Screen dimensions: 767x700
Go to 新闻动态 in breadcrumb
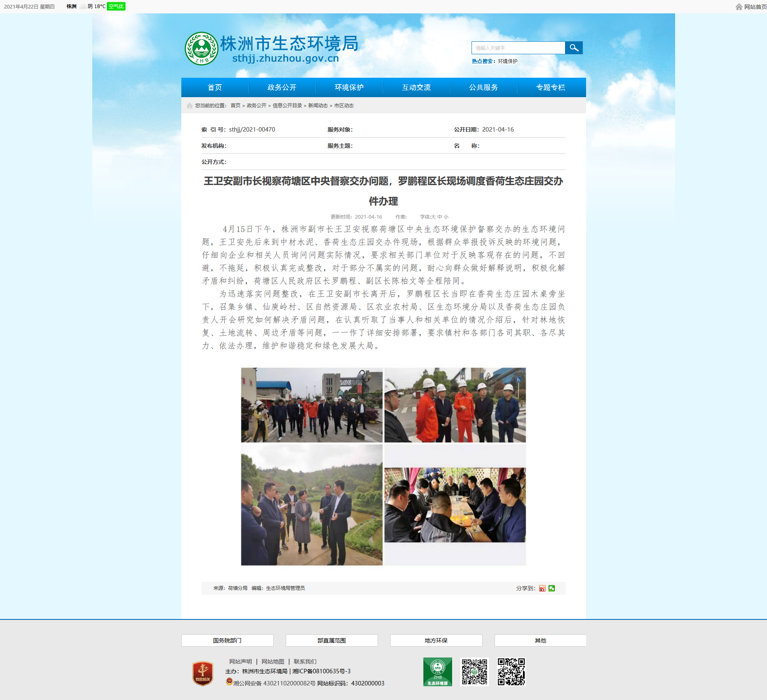tap(318, 106)
